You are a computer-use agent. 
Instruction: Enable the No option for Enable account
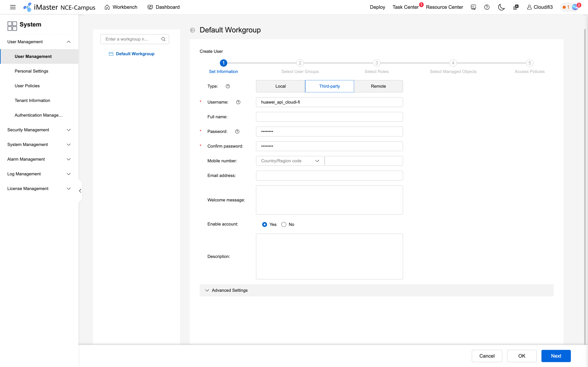pos(284,224)
